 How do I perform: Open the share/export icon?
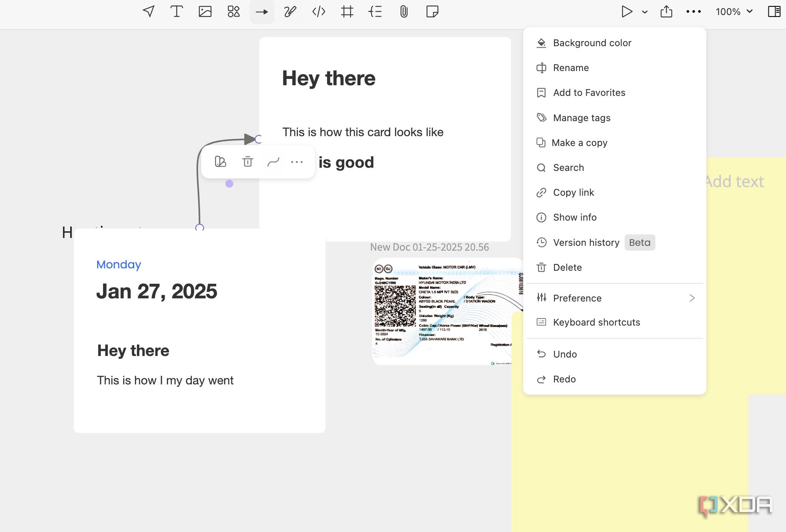(666, 11)
